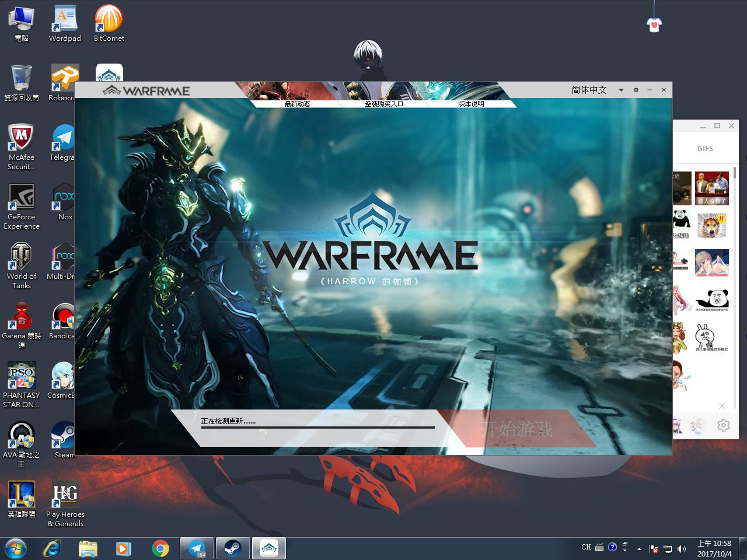The width and height of the screenshot is (747, 560).
Task: Click Steam icon in the taskbar
Action: point(233,548)
